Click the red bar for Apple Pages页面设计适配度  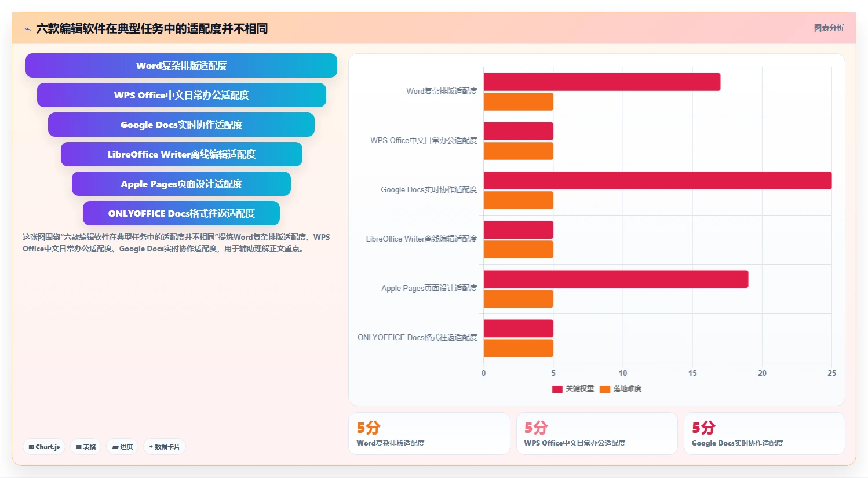point(616,279)
